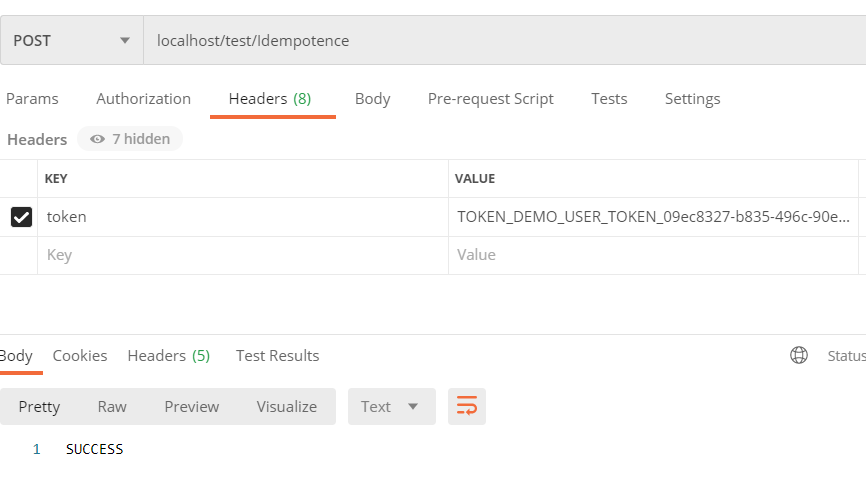Click the SUCCESS response text
The image size is (866, 486).
click(94, 449)
